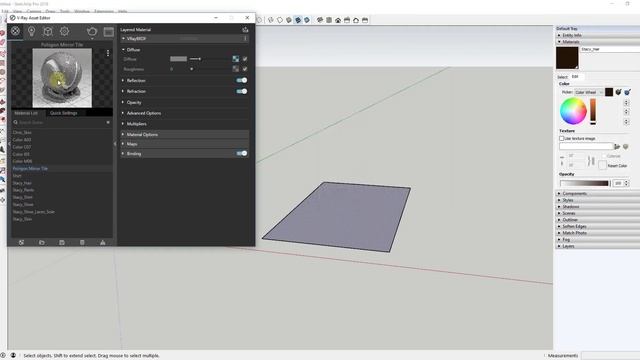Open the Select tab in Materials tray

click(562, 77)
